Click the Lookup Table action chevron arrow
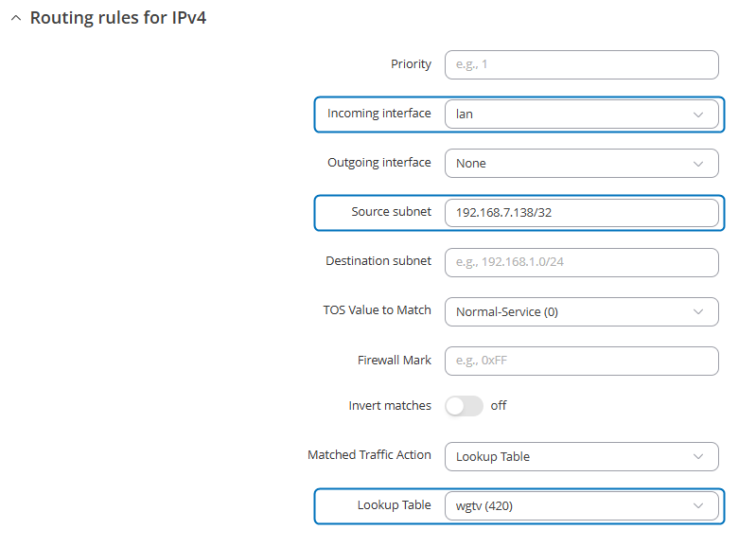 [697, 457]
